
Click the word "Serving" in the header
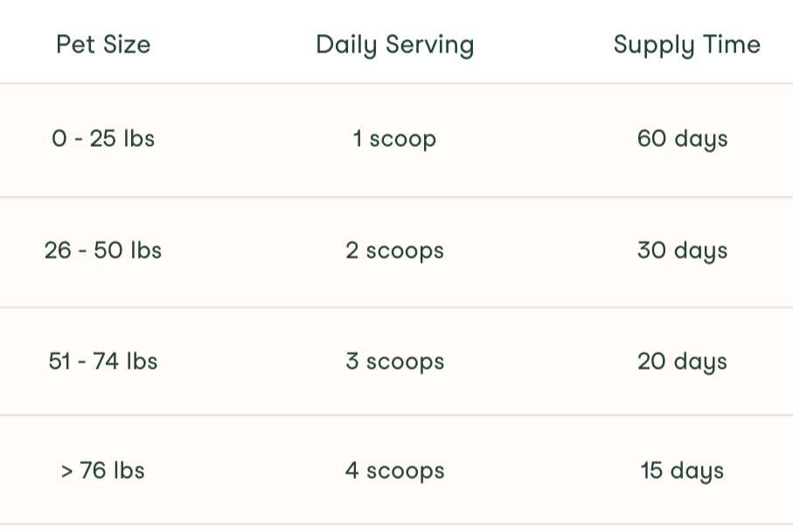coord(434,45)
